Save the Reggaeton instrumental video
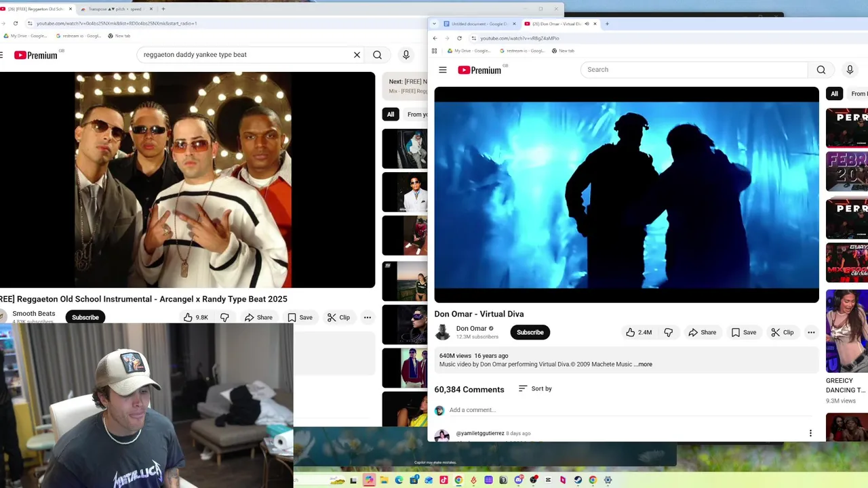 pyautogui.click(x=300, y=317)
